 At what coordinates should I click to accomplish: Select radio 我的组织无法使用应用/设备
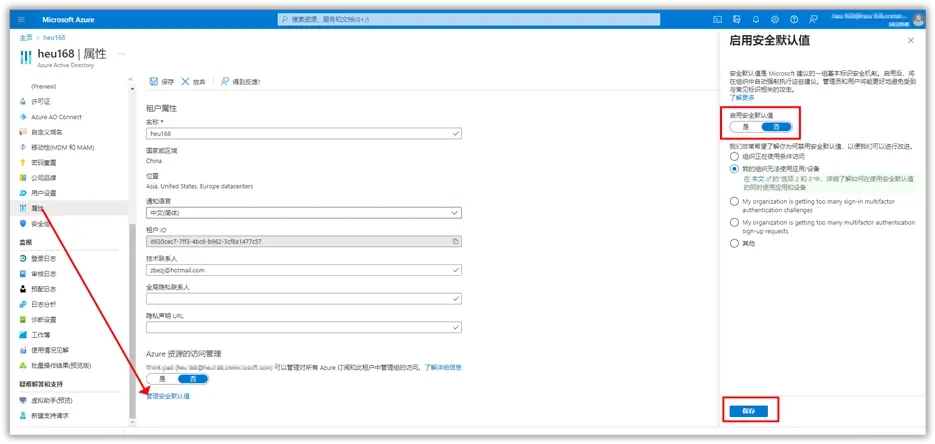coord(734,169)
